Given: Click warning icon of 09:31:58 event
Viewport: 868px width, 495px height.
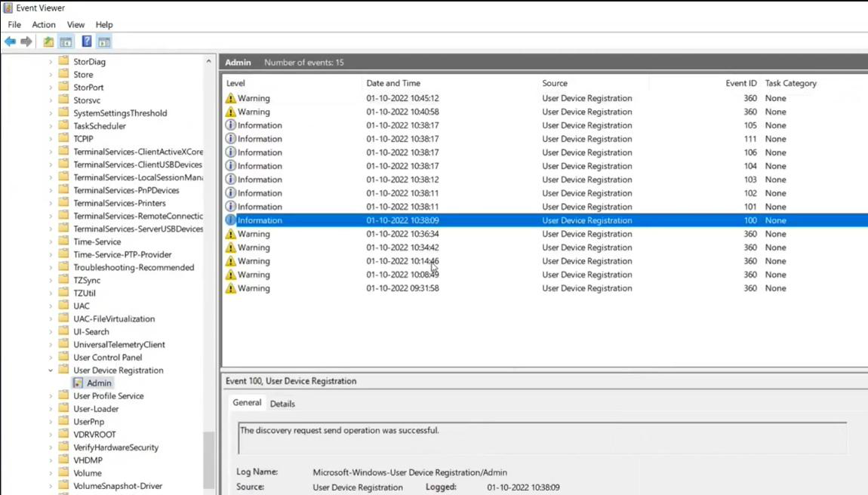Looking at the screenshot, I should coord(230,288).
